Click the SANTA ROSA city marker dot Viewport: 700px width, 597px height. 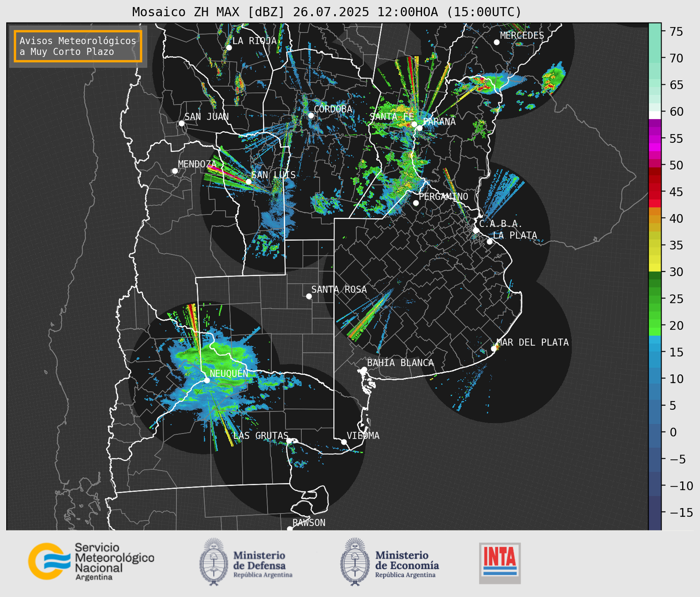pyautogui.click(x=309, y=296)
